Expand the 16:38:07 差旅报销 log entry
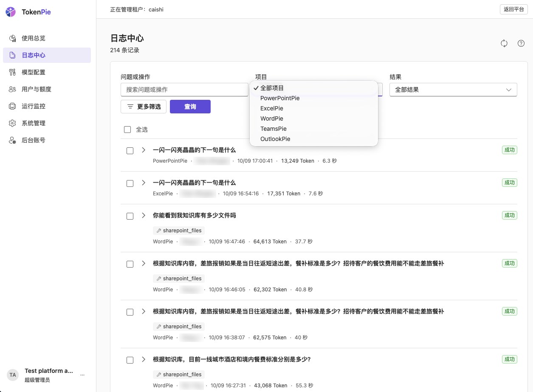 point(144,311)
